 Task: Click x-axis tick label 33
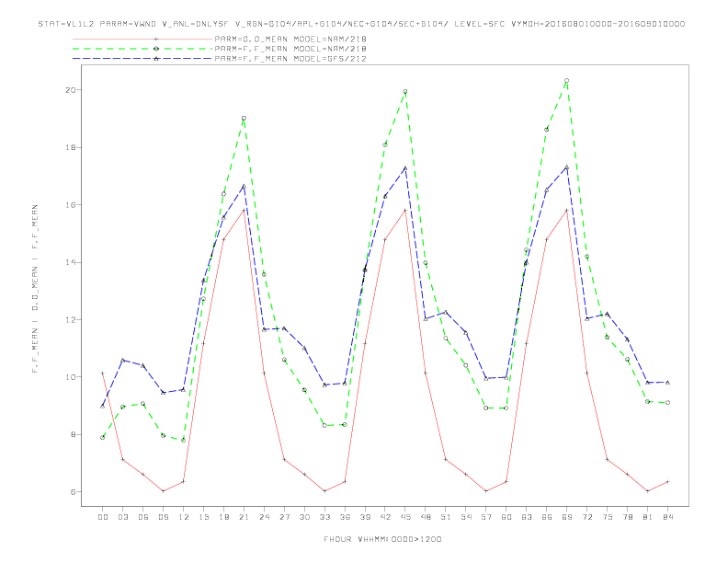[324, 517]
